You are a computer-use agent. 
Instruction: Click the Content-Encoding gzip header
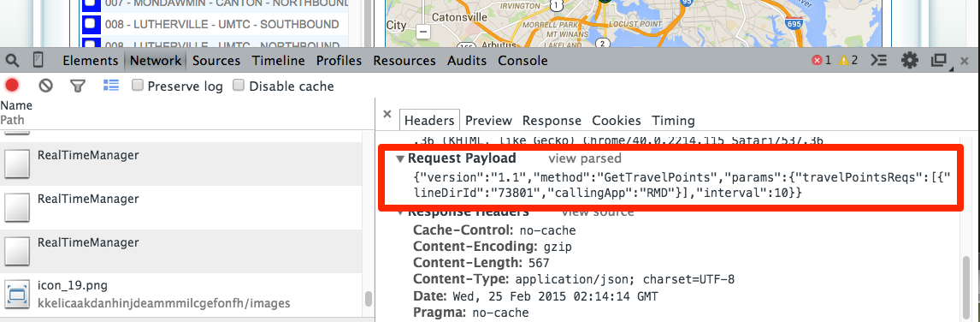[493, 246]
